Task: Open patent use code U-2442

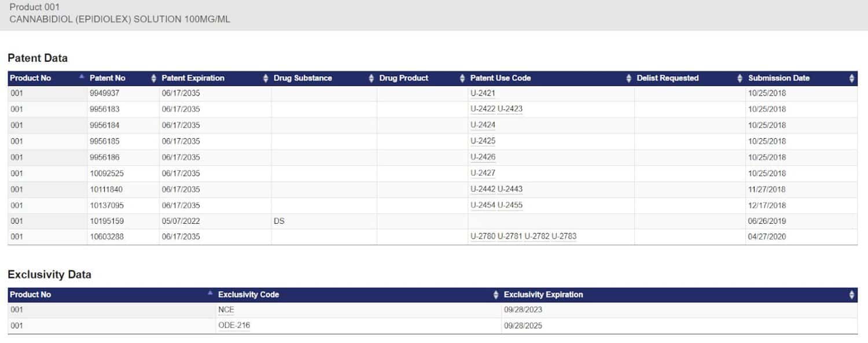Action: click(483, 189)
